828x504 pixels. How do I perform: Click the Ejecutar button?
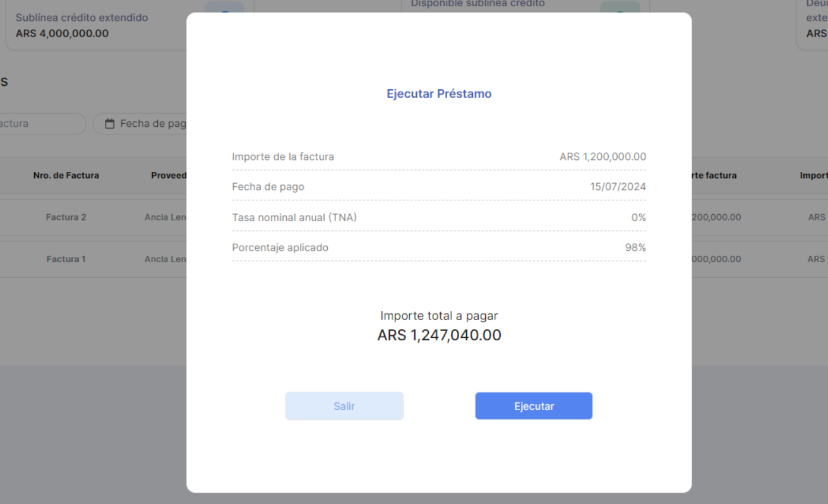[534, 406]
